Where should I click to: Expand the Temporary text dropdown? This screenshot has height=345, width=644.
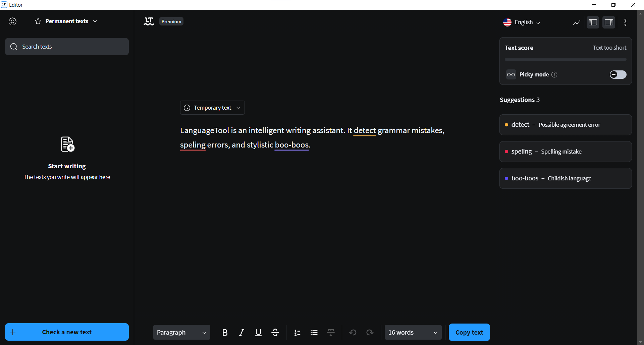[x=212, y=108]
